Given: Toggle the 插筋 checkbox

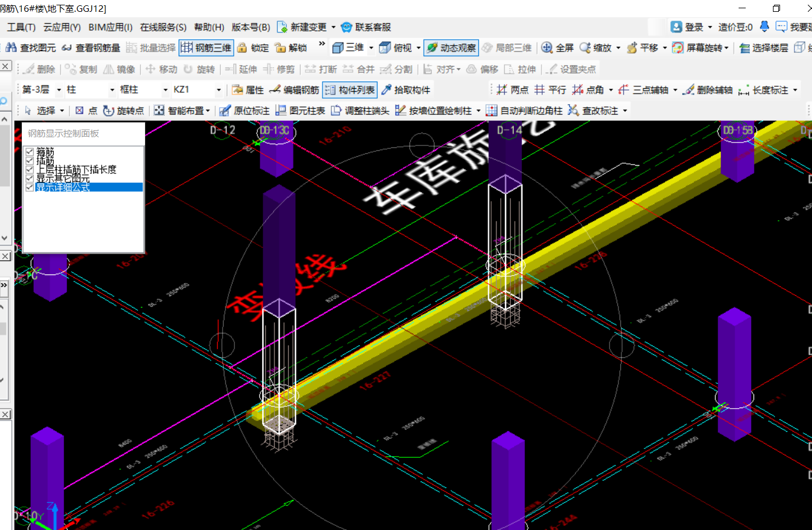Looking at the screenshot, I should coord(30,161).
